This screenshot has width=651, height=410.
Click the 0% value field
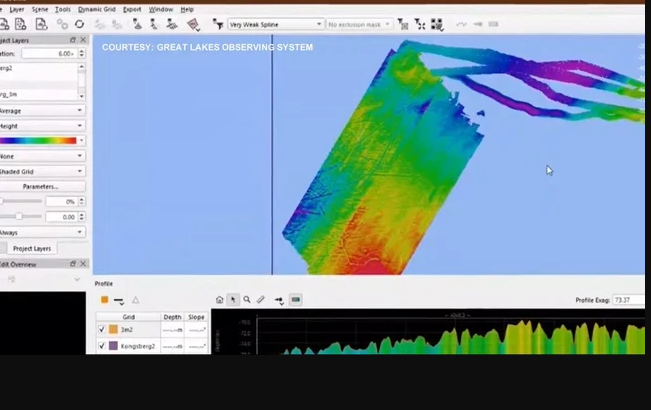pos(61,201)
